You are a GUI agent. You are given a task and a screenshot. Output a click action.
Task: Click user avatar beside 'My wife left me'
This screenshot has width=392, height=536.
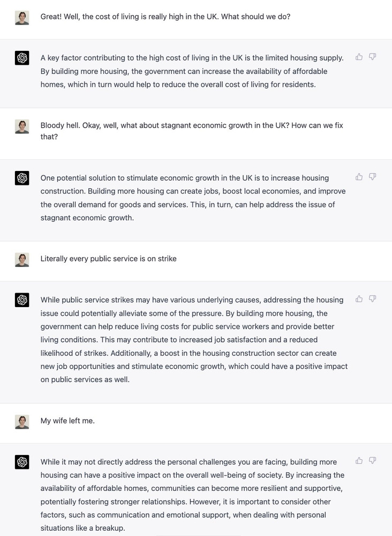[22, 421]
